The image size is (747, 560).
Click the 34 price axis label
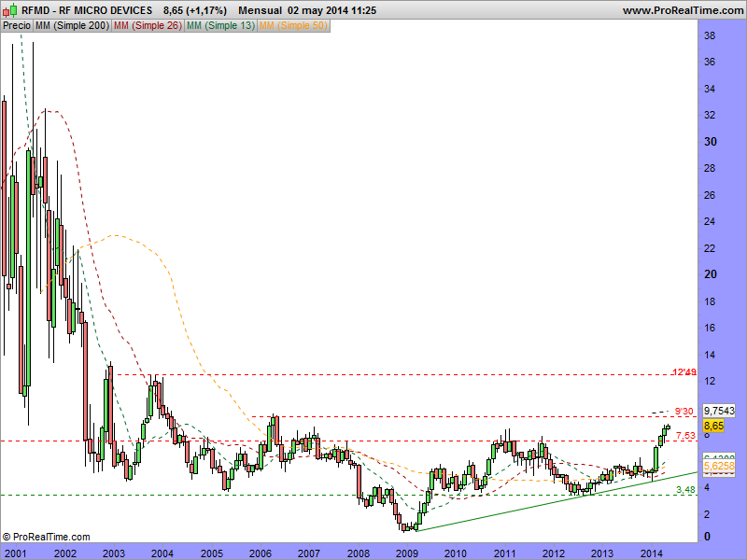710,89
